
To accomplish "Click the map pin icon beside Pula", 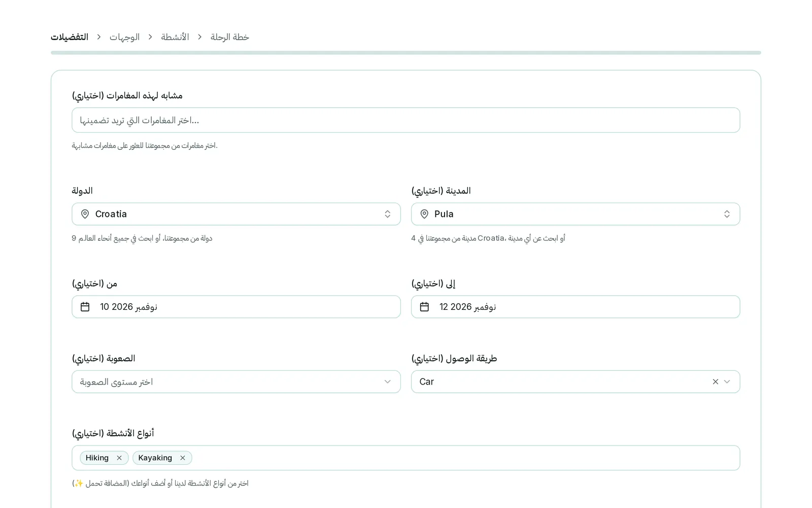I will (424, 214).
